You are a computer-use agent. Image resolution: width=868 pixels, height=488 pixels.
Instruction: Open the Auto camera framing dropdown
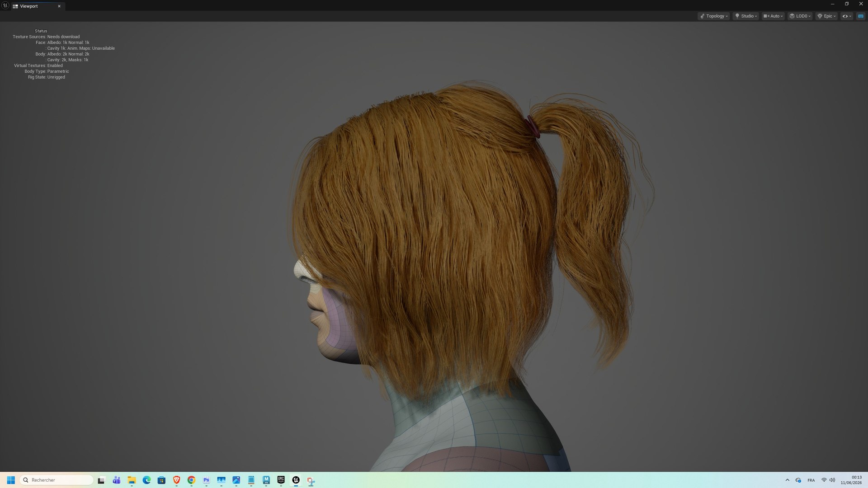click(x=773, y=16)
